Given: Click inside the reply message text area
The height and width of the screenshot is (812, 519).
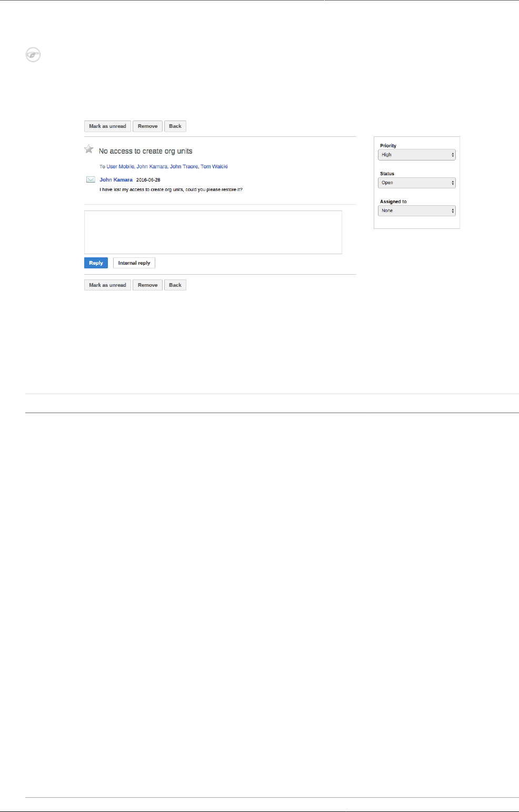Looking at the screenshot, I should 213,232.
